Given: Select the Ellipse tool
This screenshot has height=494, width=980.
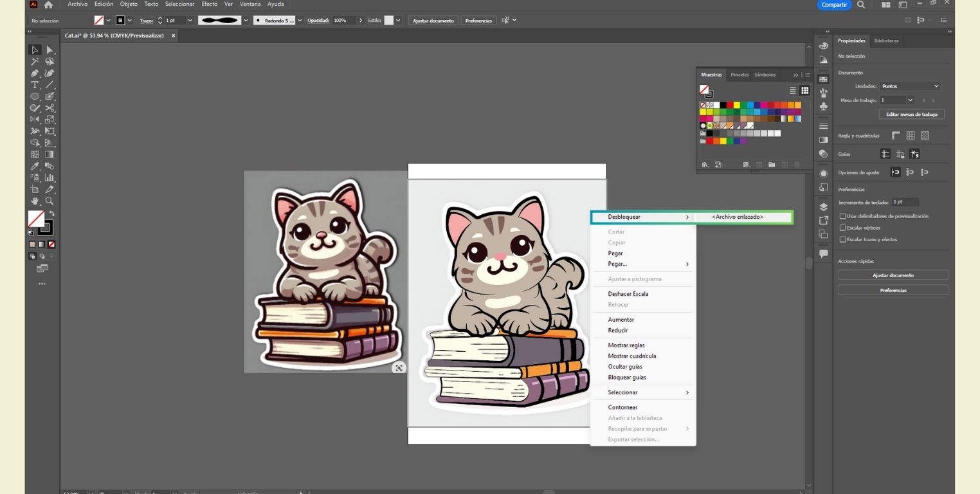Looking at the screenshot, I should coord(35,96).
